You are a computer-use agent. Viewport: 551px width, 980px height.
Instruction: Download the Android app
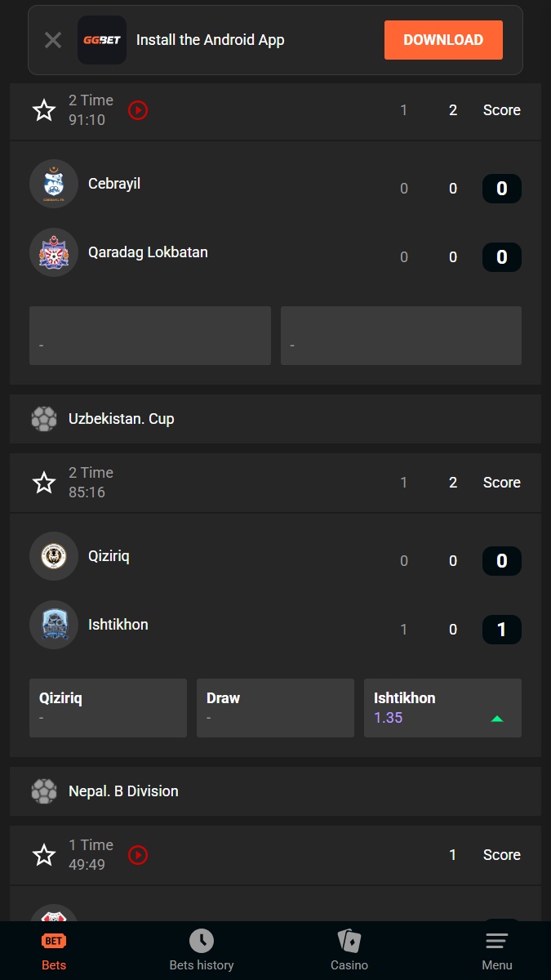tap(443, 40)
